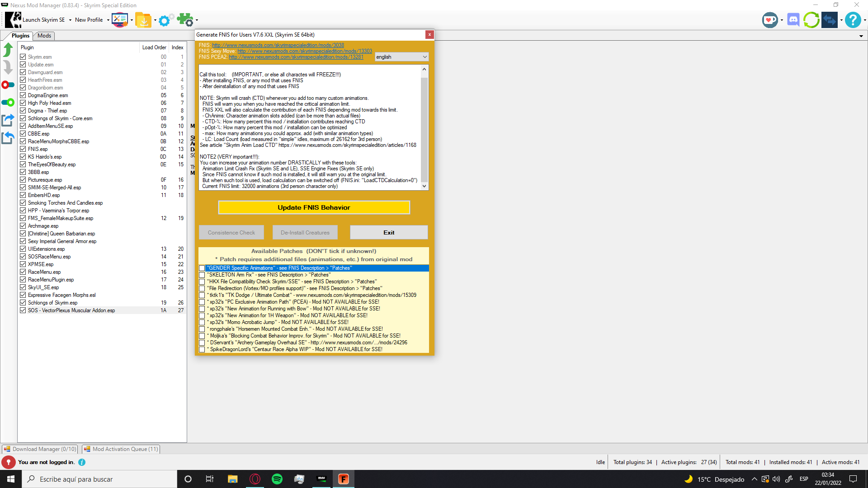The height and width of the screenshot is (488, 868).
Task: Click the blue info icon beside login message
Action: tap(82, 462)
